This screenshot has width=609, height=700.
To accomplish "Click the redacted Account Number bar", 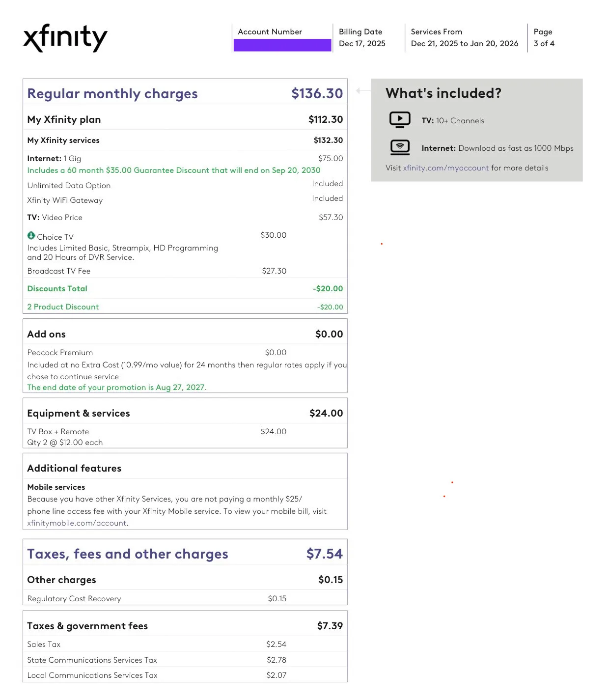I will [x=282, y=45].
